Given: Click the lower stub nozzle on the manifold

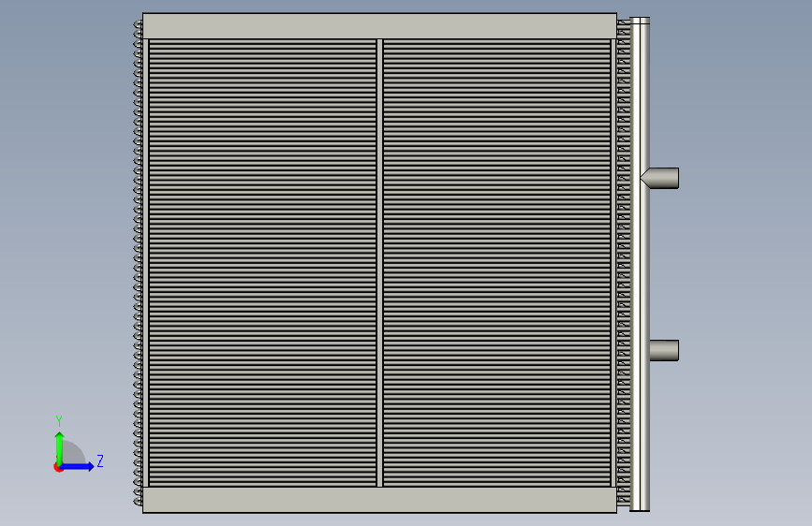Looking at the screenshot, I should (664, 350).
